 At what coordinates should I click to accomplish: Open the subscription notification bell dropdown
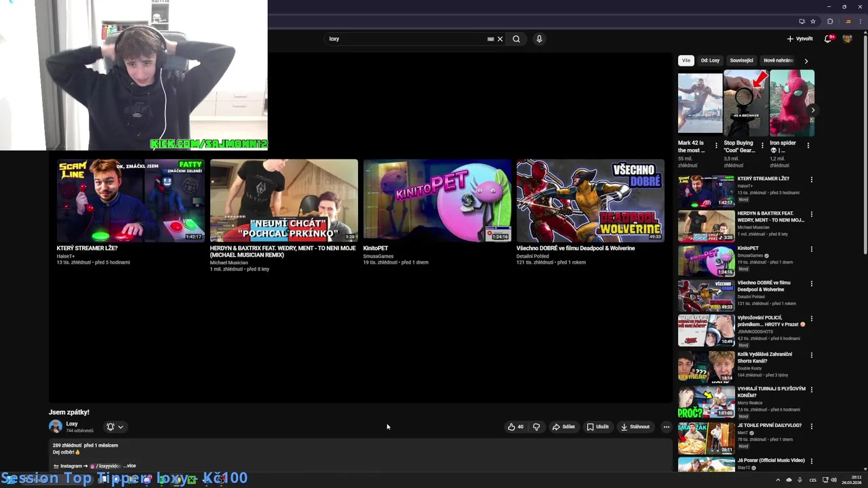[x=115, y=427]
